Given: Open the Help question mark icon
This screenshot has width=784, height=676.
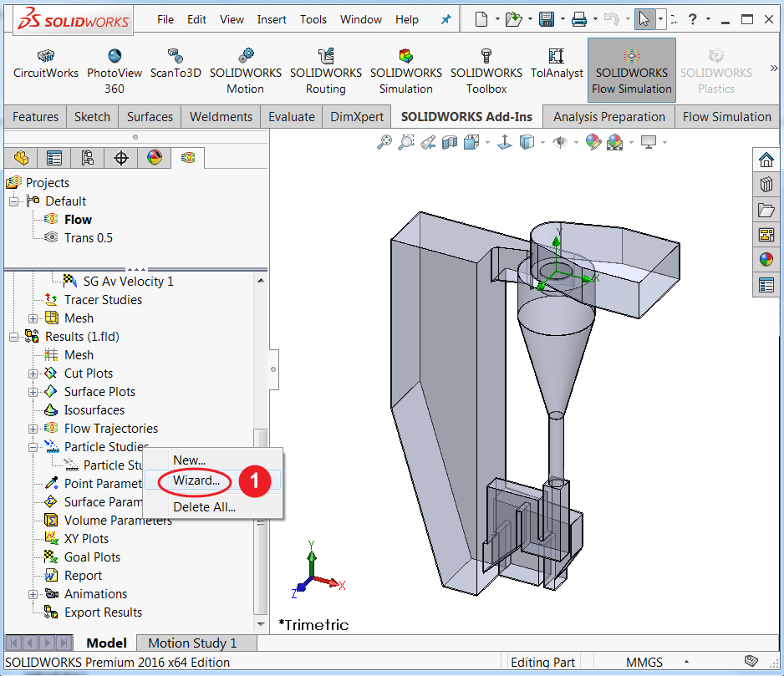Looking at the screenshot, I should [693, 19].
